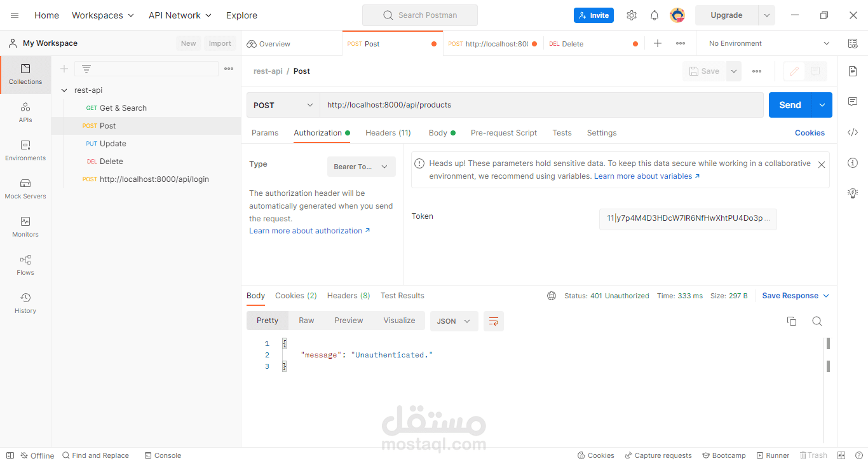Open tab bar more options ellipsis
This screenshot has width=868, height=463.
pos(681,43)
